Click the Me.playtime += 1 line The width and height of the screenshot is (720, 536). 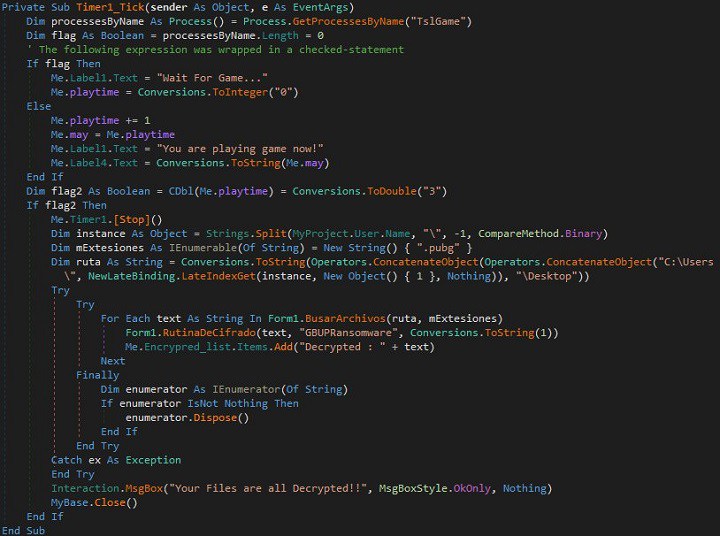101,120
